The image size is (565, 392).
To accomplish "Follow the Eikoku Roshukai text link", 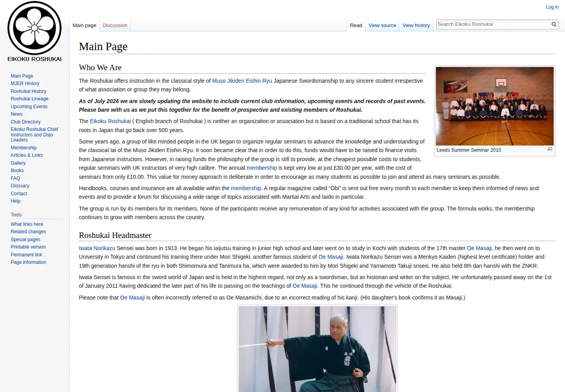I will pos(110,121).
